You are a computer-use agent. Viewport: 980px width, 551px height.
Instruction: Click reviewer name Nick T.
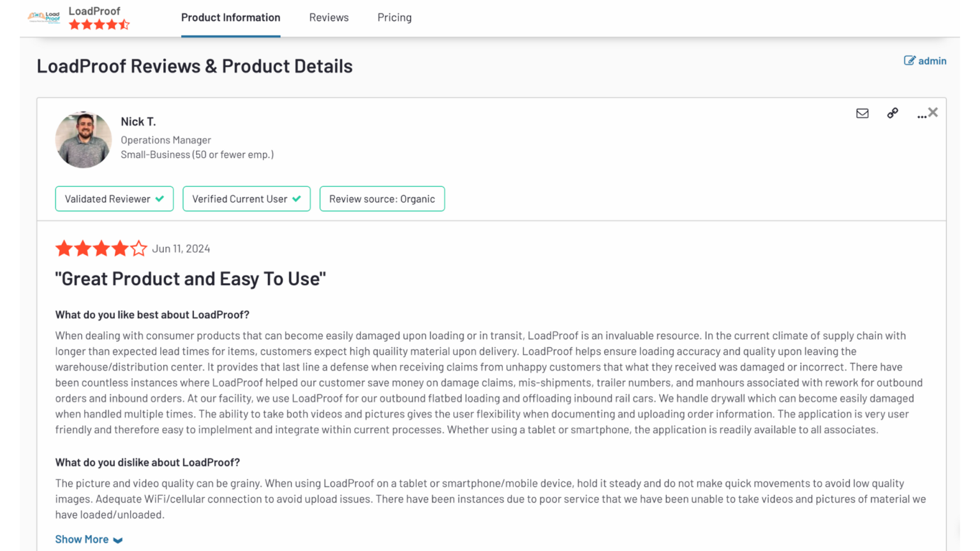coord(138,121)
